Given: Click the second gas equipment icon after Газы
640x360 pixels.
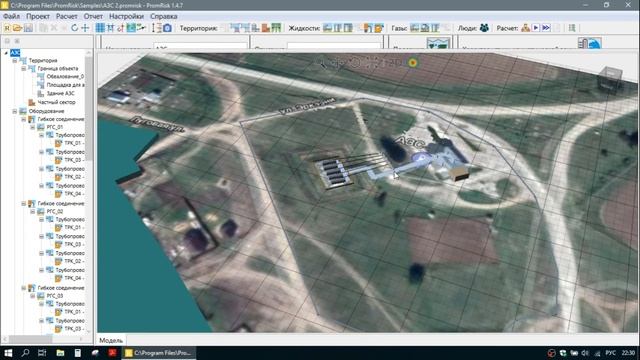Looking at the screenshot, I should click(425, 28).
